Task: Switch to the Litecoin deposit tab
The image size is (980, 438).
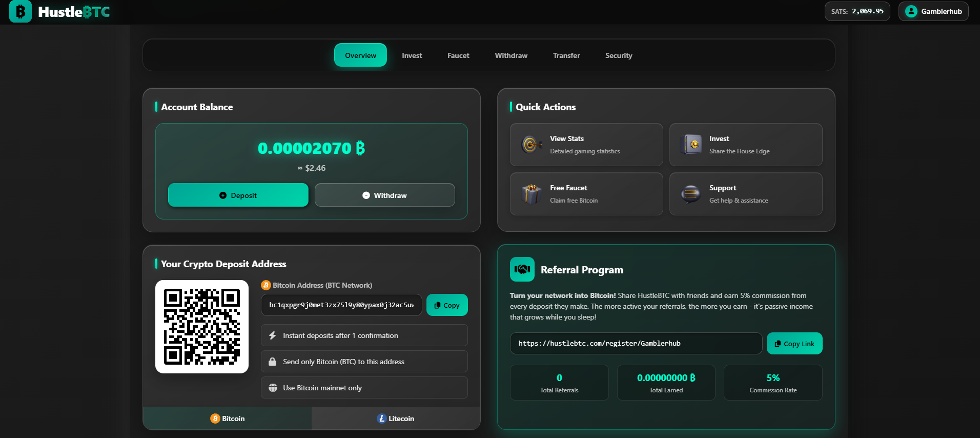Action: pos(396,419)
